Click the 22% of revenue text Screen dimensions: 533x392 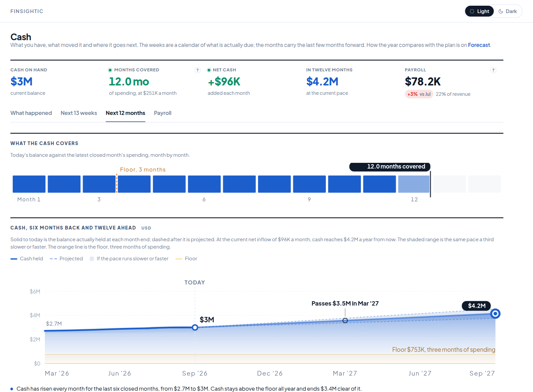[453, 94]
